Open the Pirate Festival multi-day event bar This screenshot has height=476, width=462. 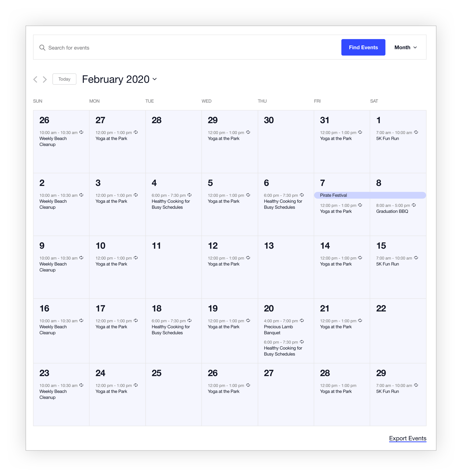[370, 195]
